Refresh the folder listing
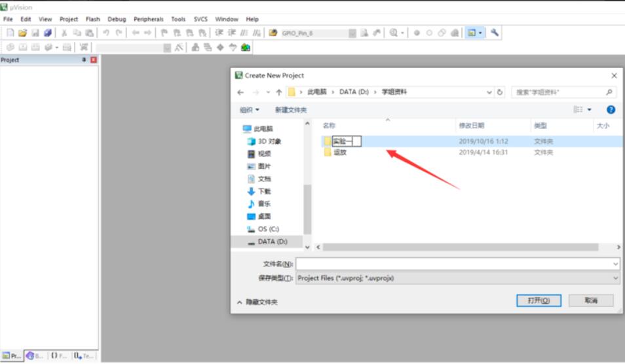This screenshot has height=364, width=625. pyautogui.click(x=500, y=92)
